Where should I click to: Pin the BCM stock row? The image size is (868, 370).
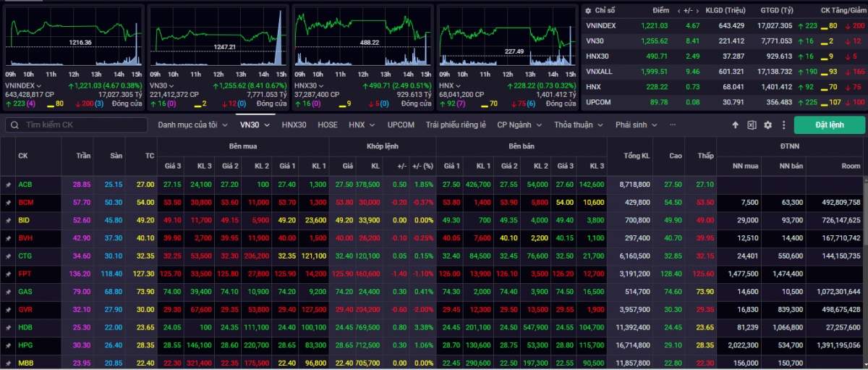click(x=9, y=203)
